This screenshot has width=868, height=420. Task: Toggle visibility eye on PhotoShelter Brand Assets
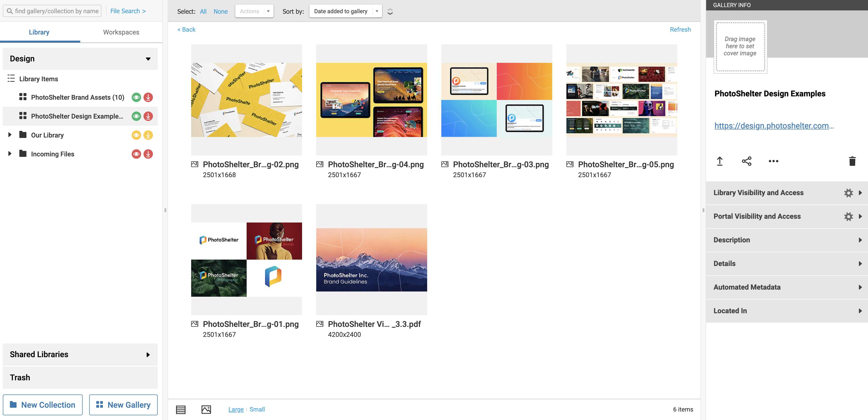(x=136, y=97)
